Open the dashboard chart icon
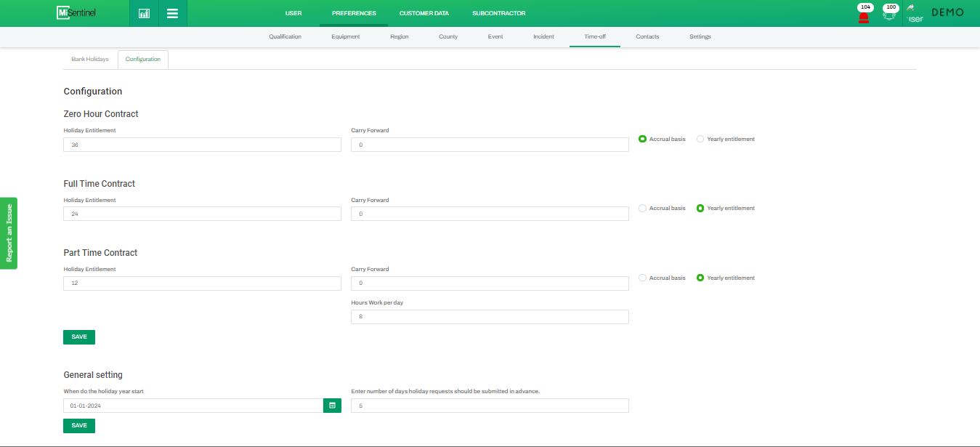Image resolution: width=980 pixels, height=447 pixels. (x=144, y=13)
